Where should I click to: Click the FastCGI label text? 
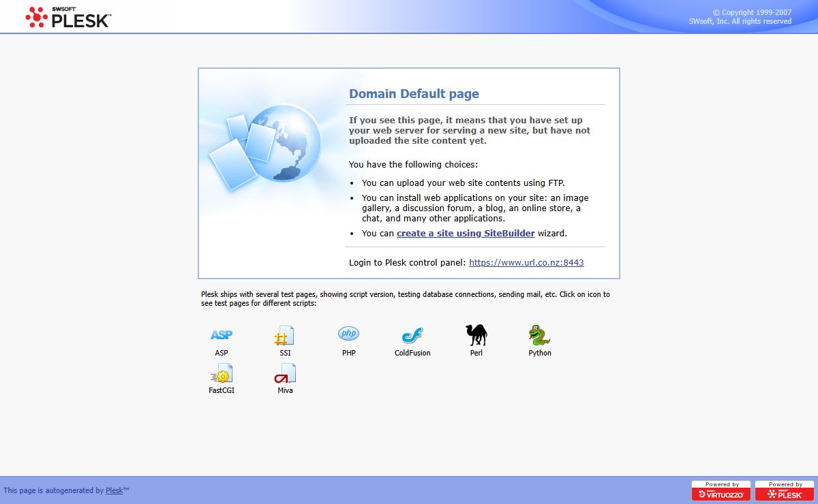pyautogui.click(x=222, y=390)
